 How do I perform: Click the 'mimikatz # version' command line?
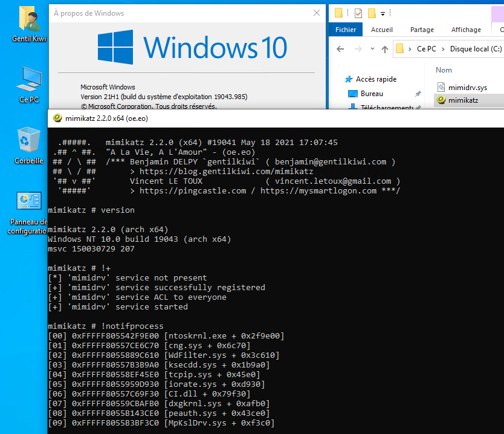[x=91, y=210]
